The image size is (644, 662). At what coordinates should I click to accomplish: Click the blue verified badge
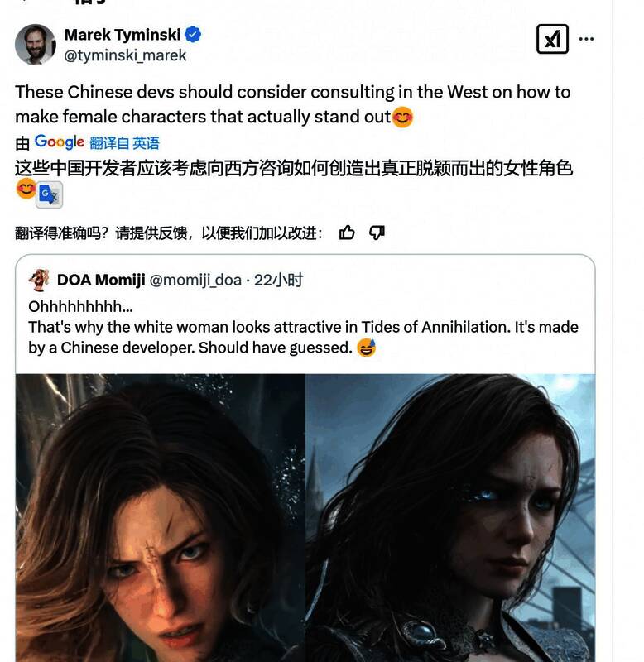(x=193, y=35)
